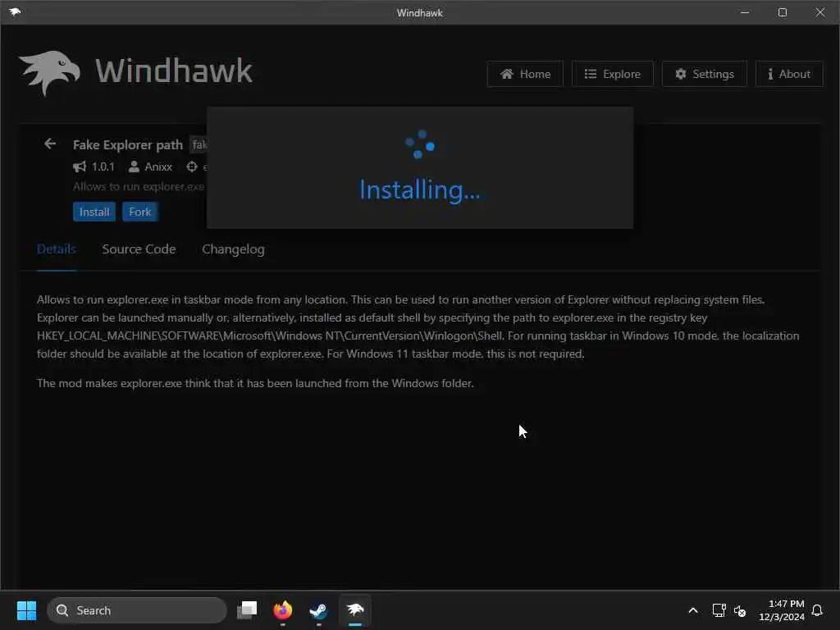Viewport: 840px width, 630px height.
Task: Open the Windows Start menu
Action: (26, 610)
